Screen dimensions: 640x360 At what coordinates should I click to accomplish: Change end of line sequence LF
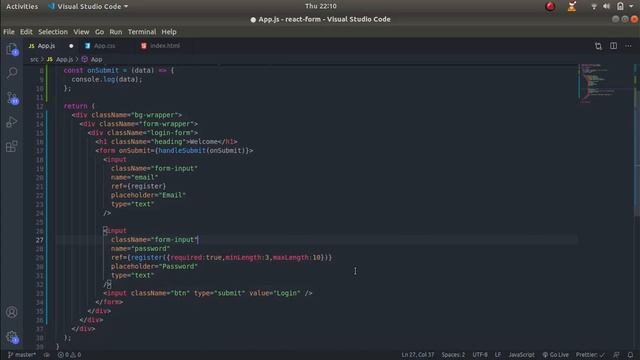coord(498,355)
